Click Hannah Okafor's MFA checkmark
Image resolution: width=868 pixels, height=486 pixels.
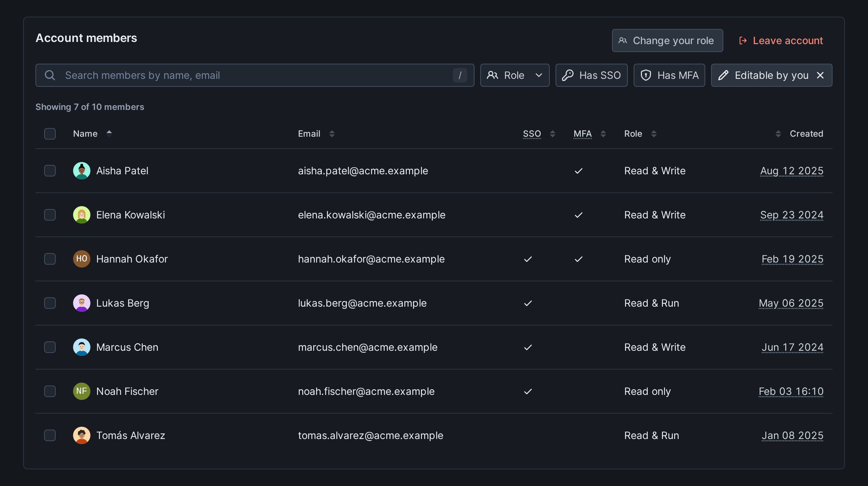point(579,259)
